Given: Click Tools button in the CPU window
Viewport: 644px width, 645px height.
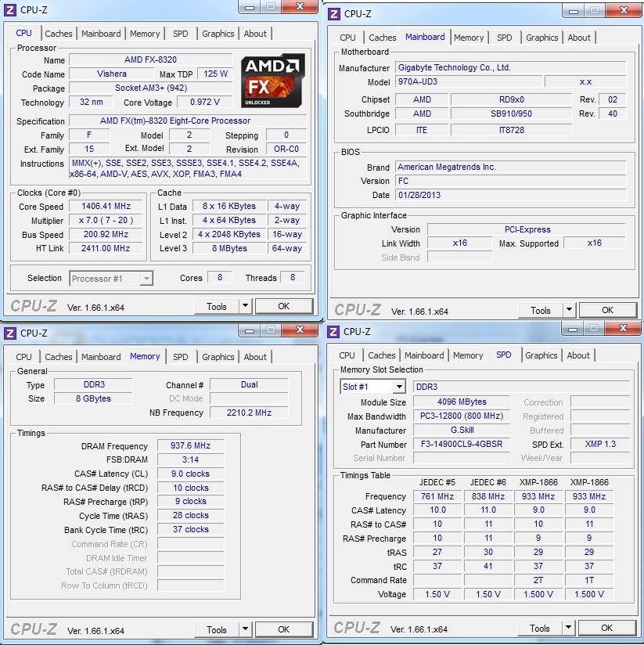Looking at the screenshot, I should (x=217, y=306).
